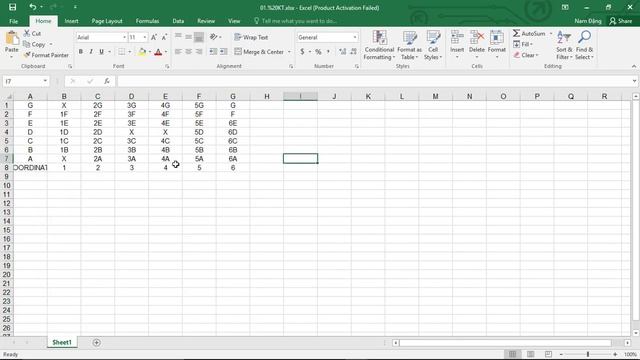The width and height of the screenshot is (640, 360).
Task: Apply the fill color bucket
Action: 142,52
